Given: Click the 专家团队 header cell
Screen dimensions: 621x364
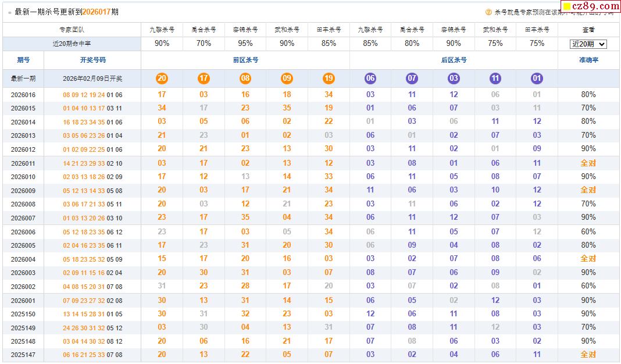Looking at the screenshot, I should coord(72,30).
